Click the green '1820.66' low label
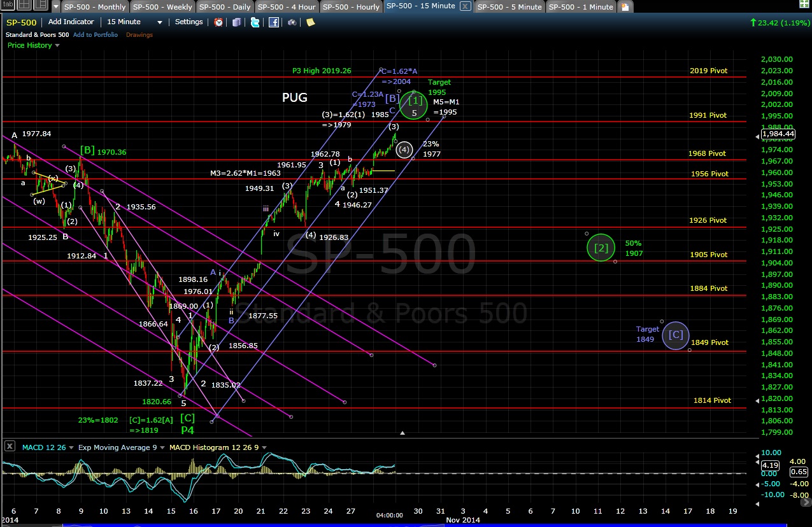The height and width of the screenshot is (527, 812). pyautogui.click(x=157, y=402)
